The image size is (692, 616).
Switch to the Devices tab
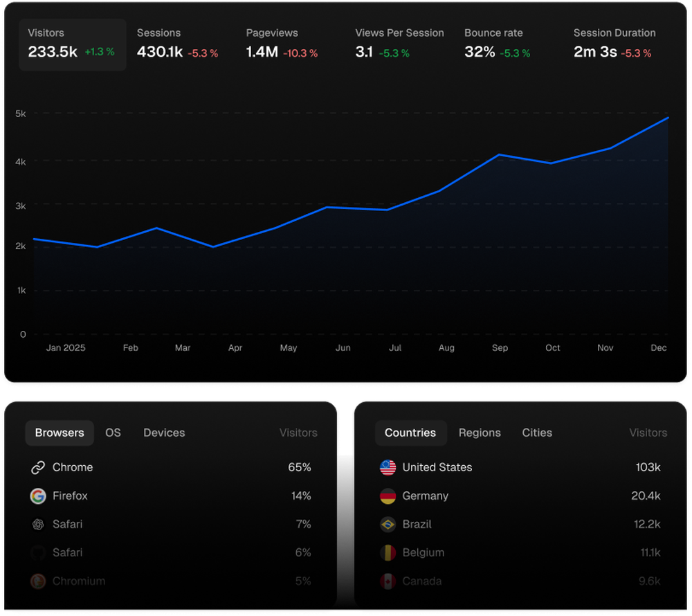pos(164,433)
